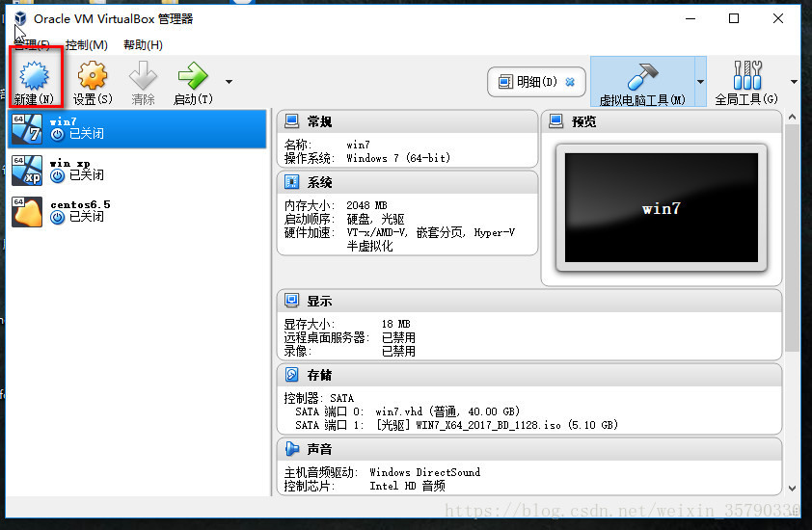Select the centos6.5 virtual machine entry
812x530 pixels.
[x=137, y=212]
